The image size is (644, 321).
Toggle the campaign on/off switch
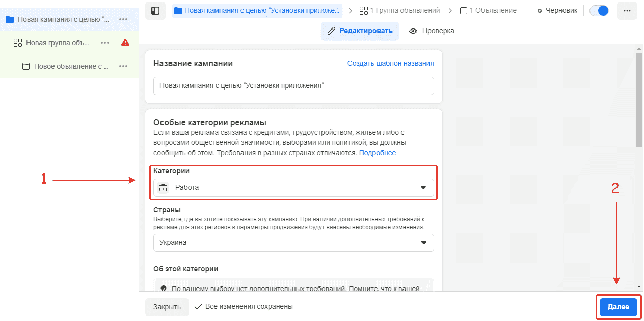tap(599, 11)
